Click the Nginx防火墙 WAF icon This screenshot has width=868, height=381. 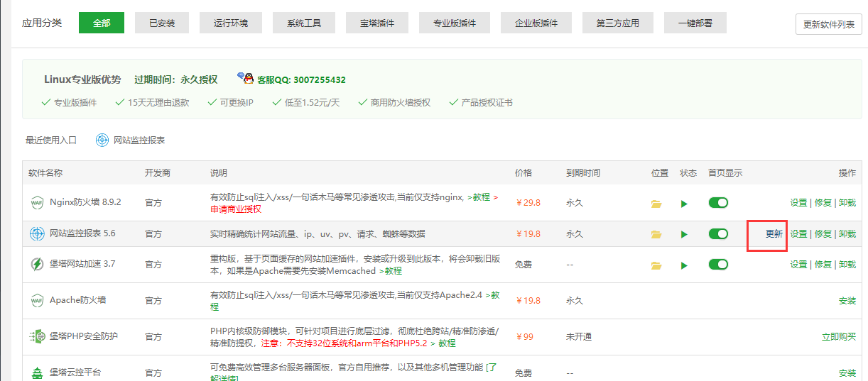click(37, 202)
